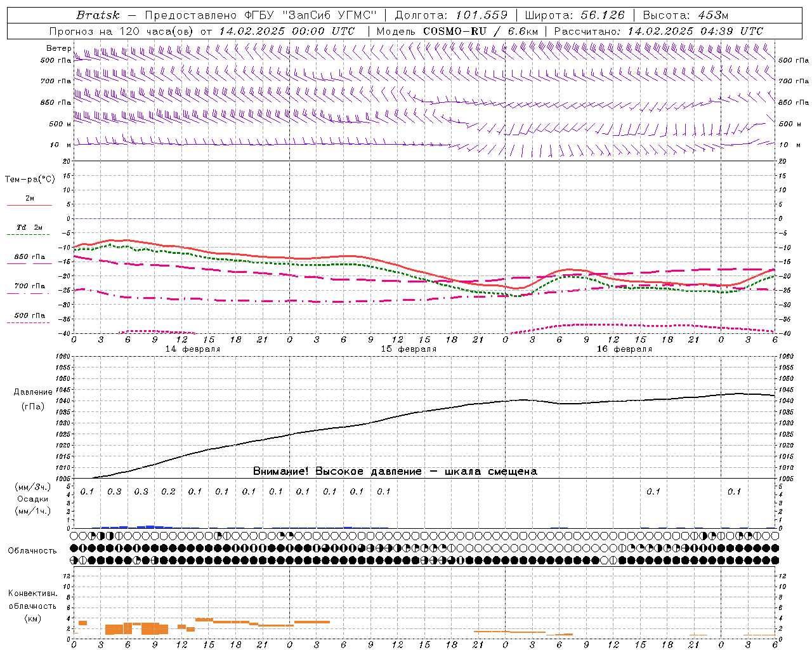This screenshot has height=650, width=812.
Task: Click the Внимание! Высокое давление warning text
Action: [395, 471]
